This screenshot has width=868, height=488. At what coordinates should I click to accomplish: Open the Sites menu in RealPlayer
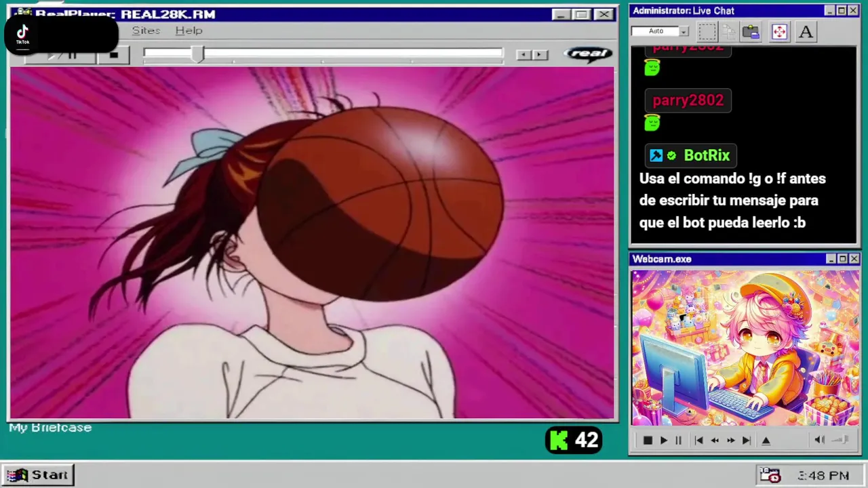point(146,30)
